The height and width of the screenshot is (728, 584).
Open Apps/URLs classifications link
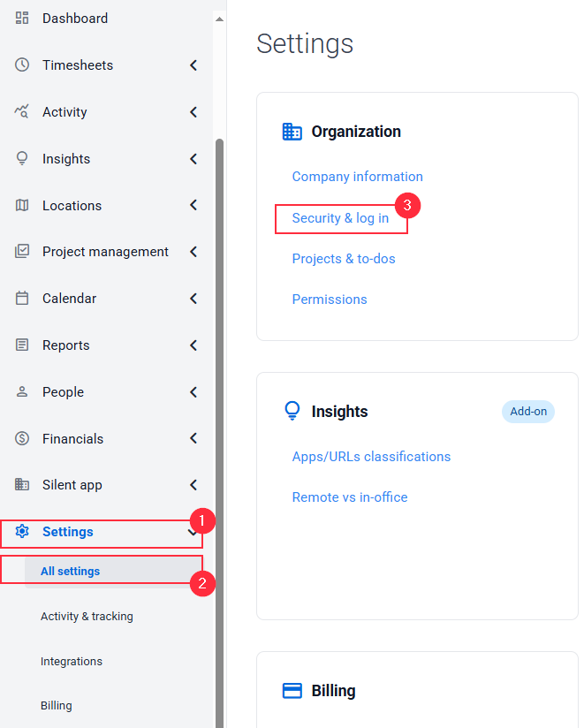[371, 457]
